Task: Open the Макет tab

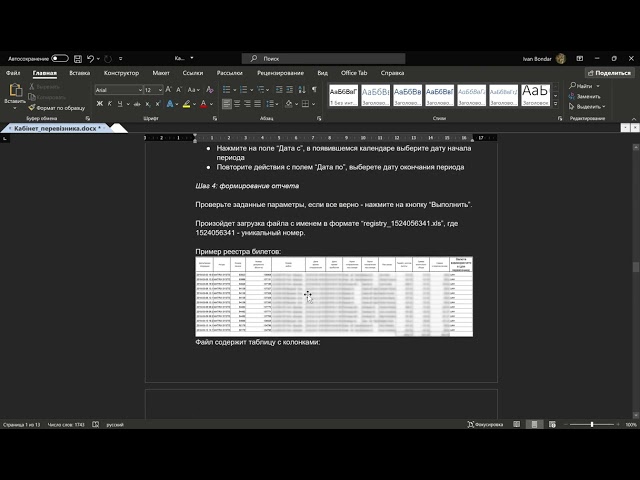Action: [161, 73]
